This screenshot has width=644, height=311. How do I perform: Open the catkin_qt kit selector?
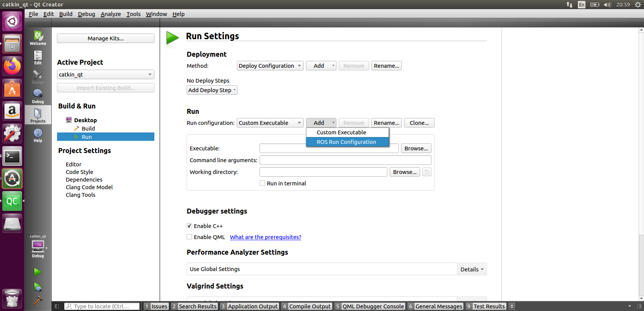click(38, 246)
